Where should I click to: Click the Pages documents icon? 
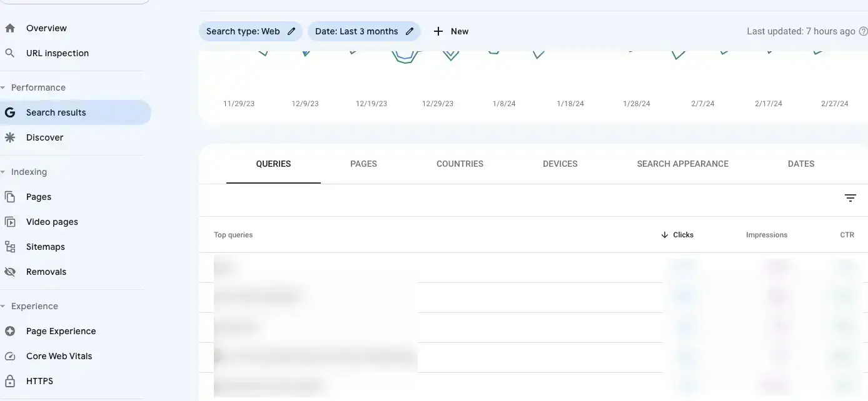point(10,197)
